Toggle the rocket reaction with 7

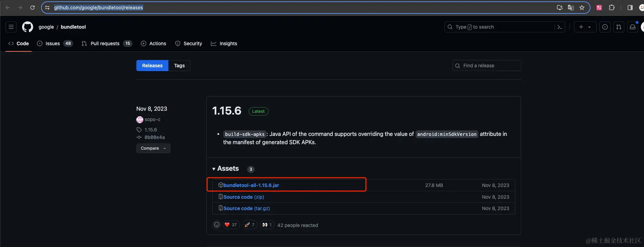pyautogui.click(x=250, y=225)
